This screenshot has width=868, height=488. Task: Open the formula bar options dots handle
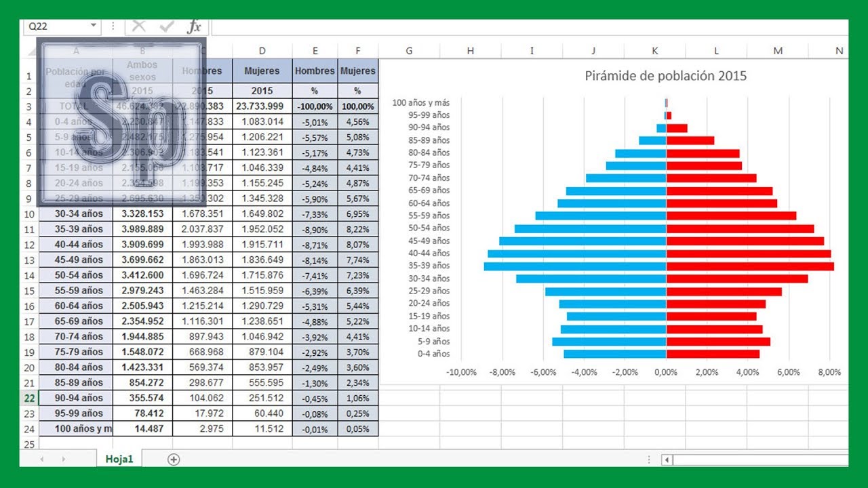pyautogui.click(x=113, y=26)
